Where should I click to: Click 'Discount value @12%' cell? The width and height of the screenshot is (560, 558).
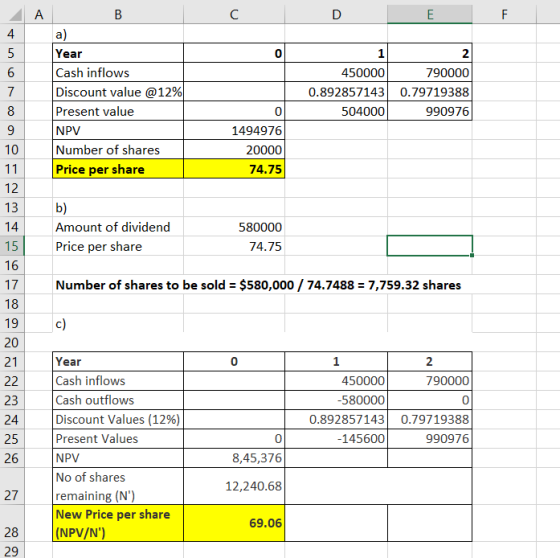[x=118, y=92]
